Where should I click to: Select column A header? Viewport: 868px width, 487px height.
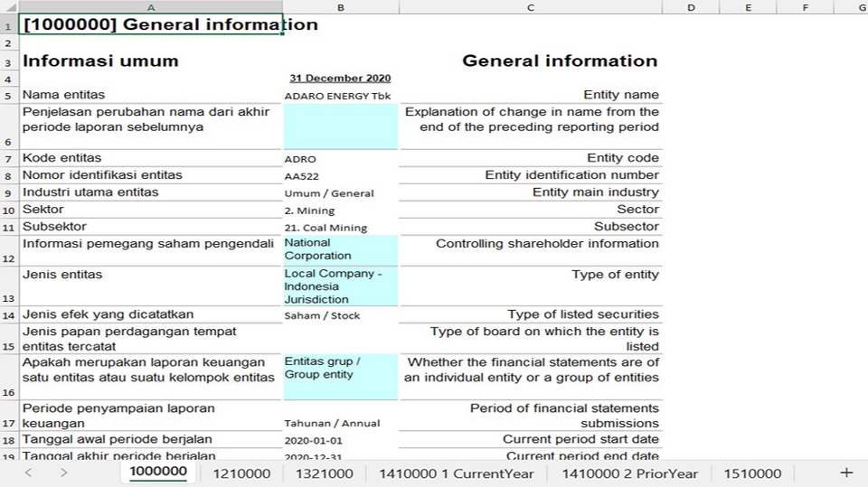151,8
